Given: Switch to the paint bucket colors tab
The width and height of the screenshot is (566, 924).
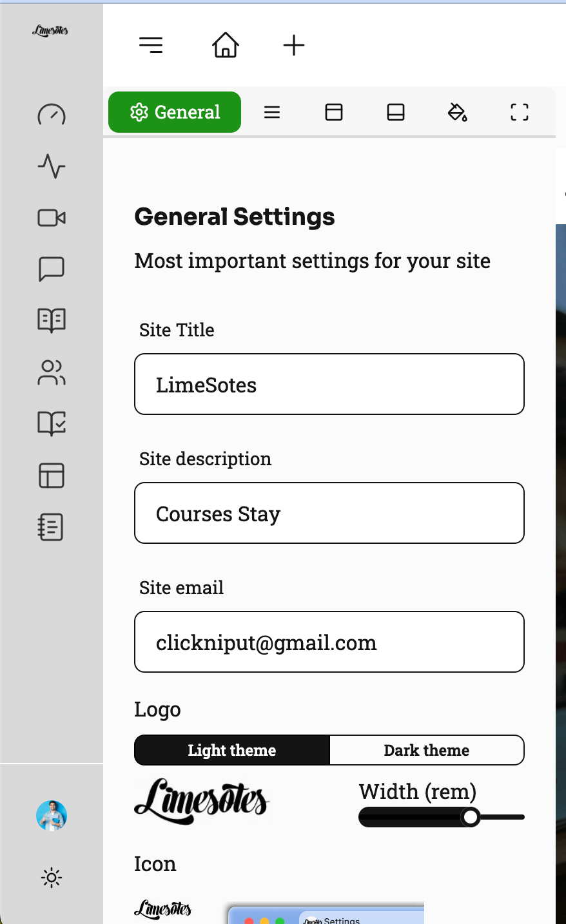Looking at the screenshot, I should click(x=457, y=112).
